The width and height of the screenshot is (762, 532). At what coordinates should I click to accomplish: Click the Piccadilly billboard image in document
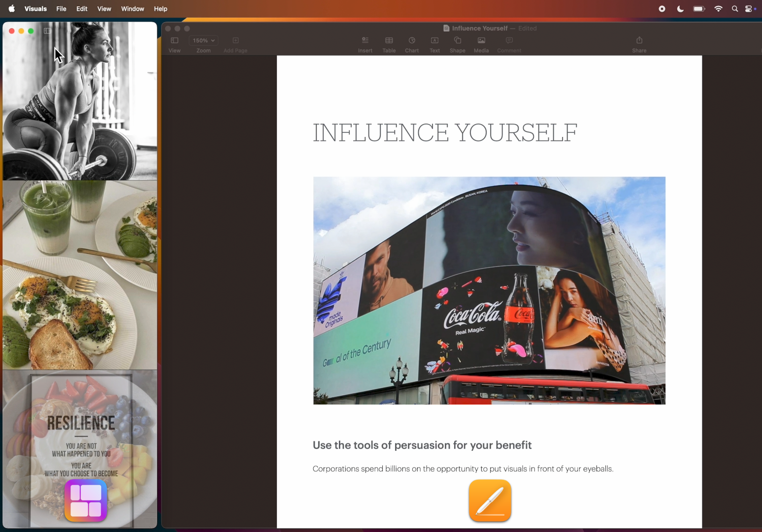click(x=489, y=291)
